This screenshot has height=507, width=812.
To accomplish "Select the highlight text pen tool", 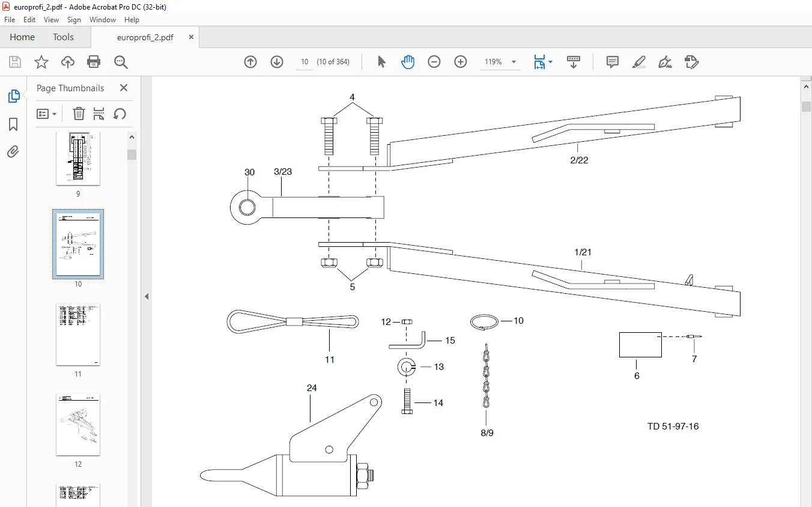I will click(x=639, y=62).
